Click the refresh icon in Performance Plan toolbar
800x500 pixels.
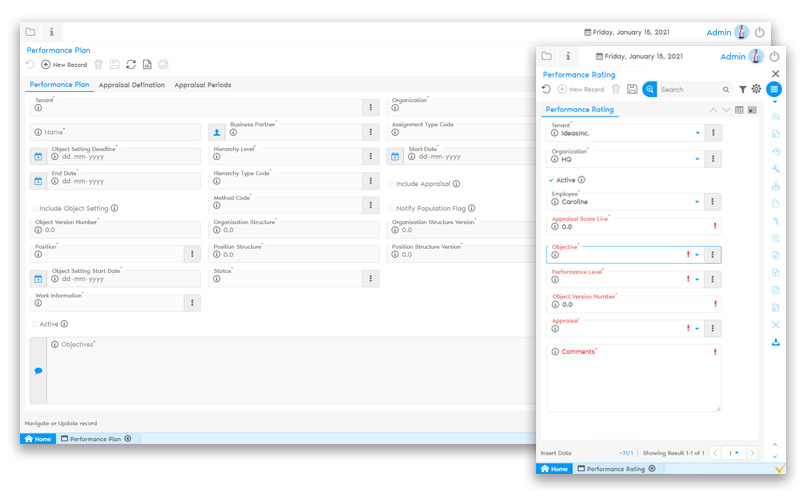tap(131, 64)
